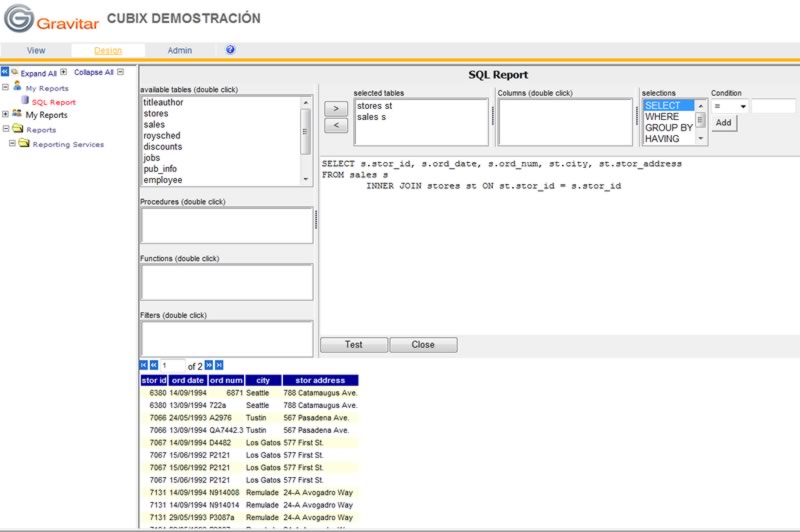Click the 'ord date' column header
The width and height of the screenshot is (800, 532).
pyautogui.click(x=188, y=381)
